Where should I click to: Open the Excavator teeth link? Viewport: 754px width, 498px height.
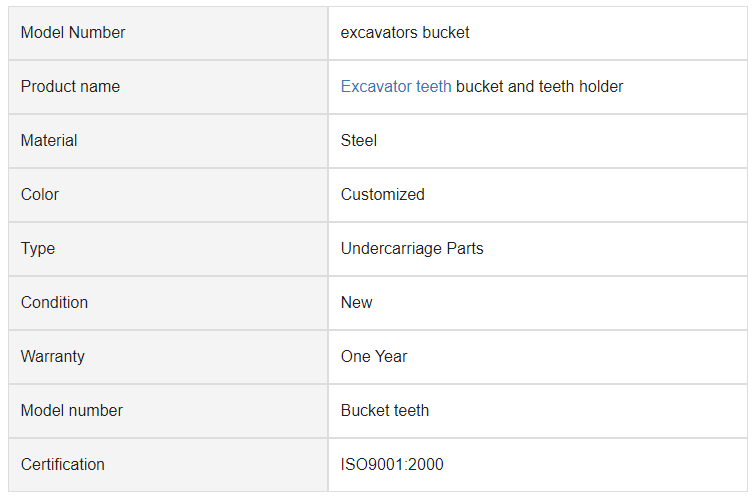coord(396,87)
